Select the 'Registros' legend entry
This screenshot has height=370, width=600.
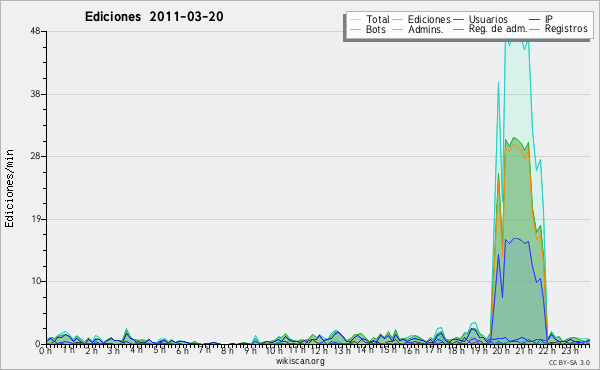coord(566,29)
